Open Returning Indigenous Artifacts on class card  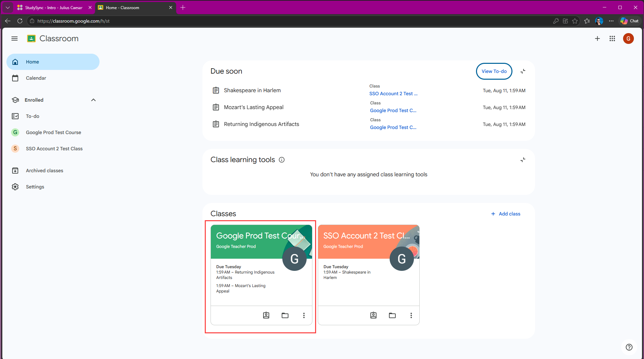(245, 275)
